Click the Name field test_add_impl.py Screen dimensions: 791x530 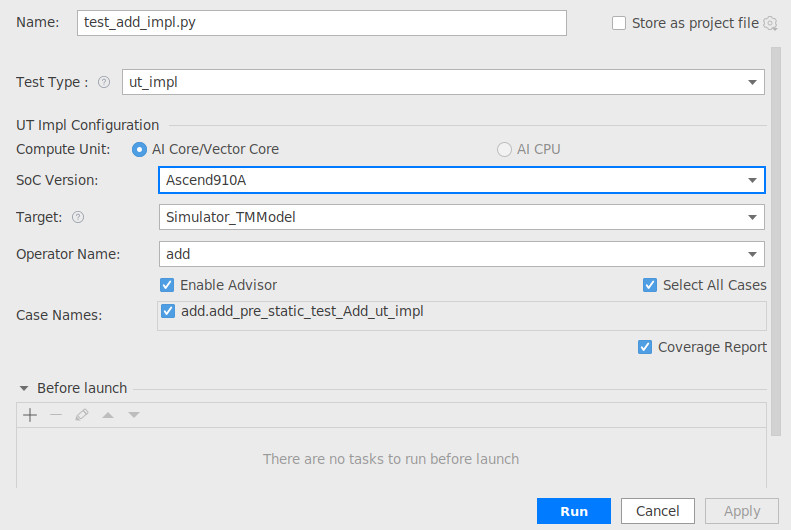(321, 23)
